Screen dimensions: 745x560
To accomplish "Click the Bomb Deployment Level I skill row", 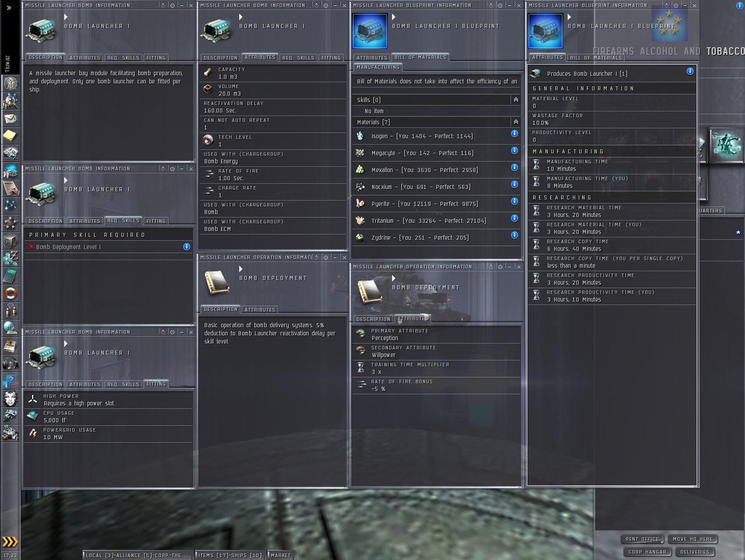I will (x=109, y=247).
